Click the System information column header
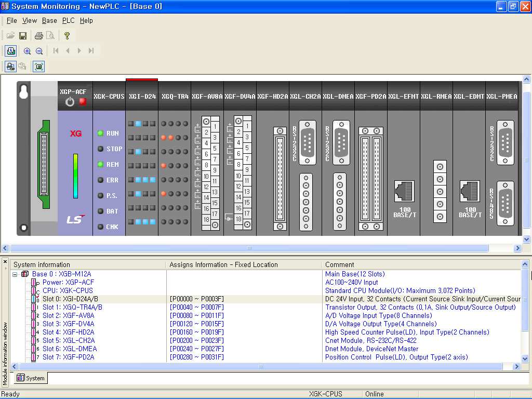 tap(88, 264)
